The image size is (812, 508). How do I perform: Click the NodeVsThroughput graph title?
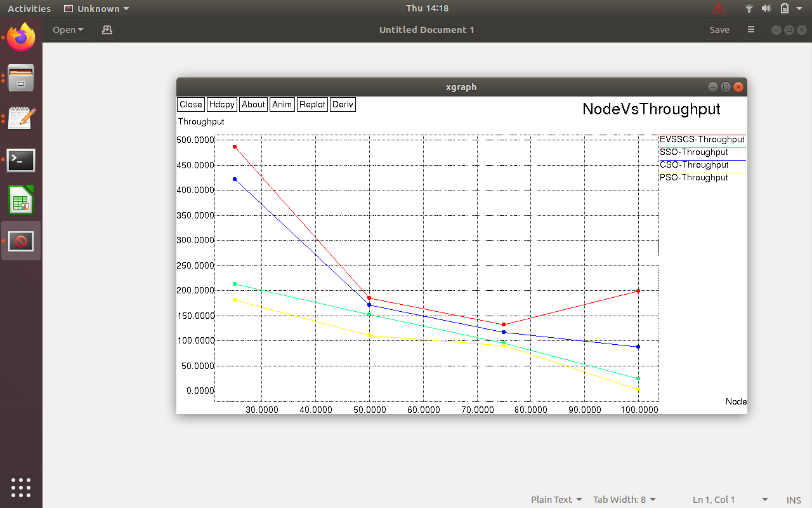point(652,109)
